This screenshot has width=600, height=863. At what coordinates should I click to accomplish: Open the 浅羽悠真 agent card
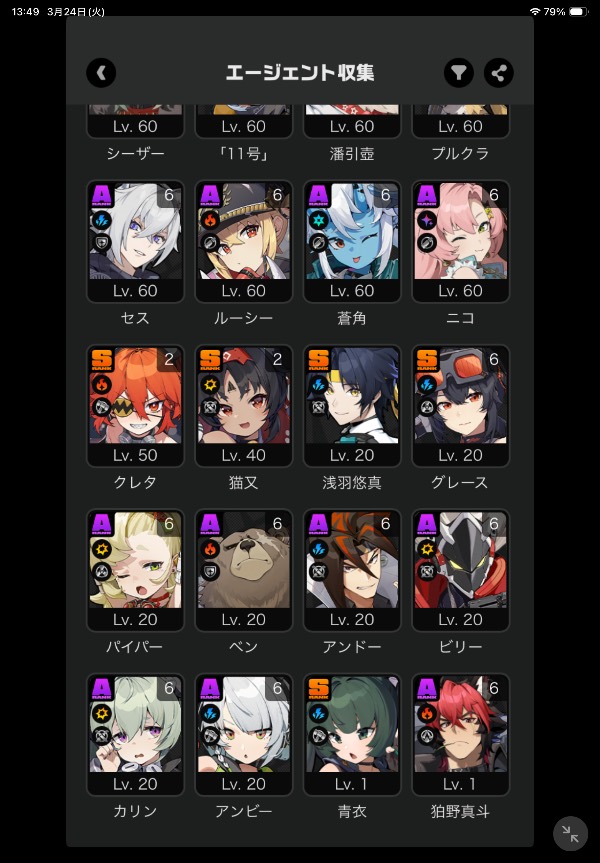pyautogui.click(x=352, y=406)
